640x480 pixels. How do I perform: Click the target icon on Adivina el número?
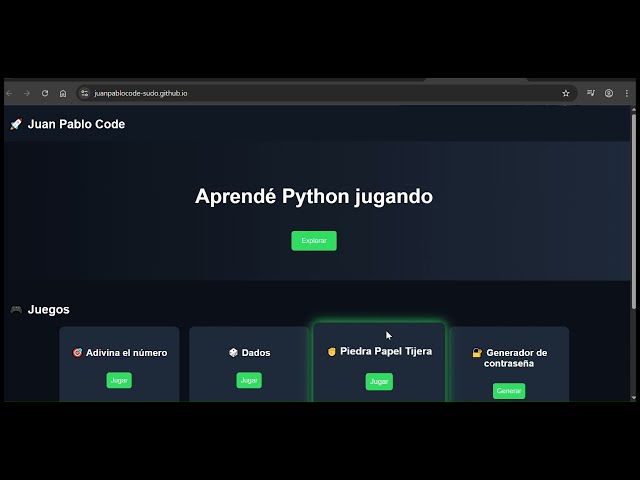click(78, 352)
